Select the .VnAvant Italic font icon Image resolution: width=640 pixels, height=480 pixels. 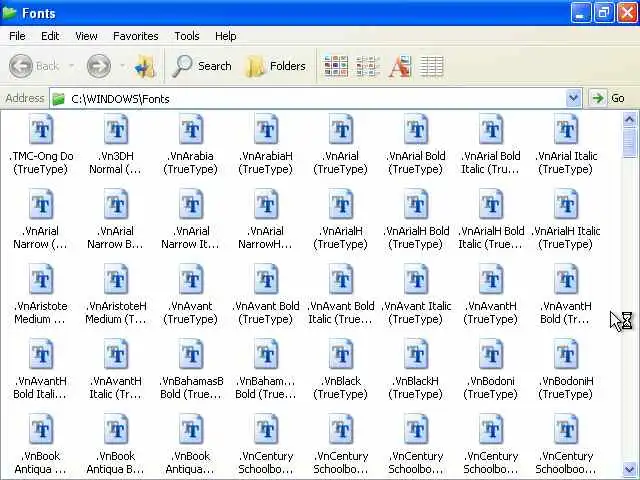[416, 279]
